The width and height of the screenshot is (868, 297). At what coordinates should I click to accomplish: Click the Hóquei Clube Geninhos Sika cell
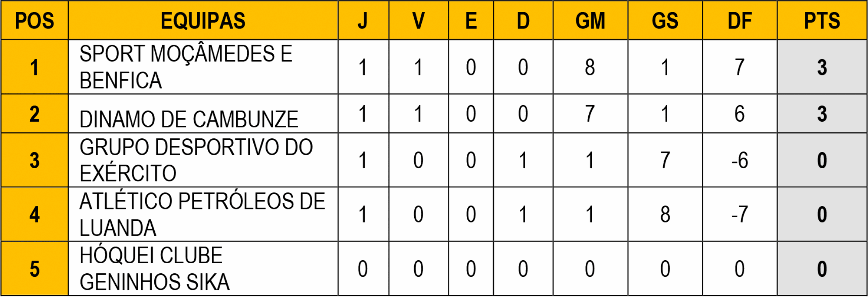[x=203, y=269]
